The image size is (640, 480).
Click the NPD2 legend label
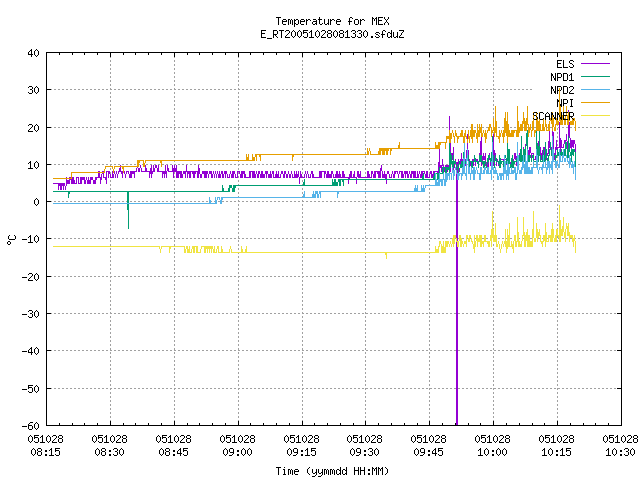coord(562,90)
